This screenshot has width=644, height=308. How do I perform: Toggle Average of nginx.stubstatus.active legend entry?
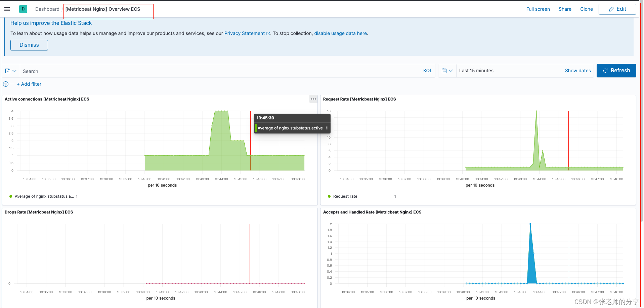coord(44,196)
